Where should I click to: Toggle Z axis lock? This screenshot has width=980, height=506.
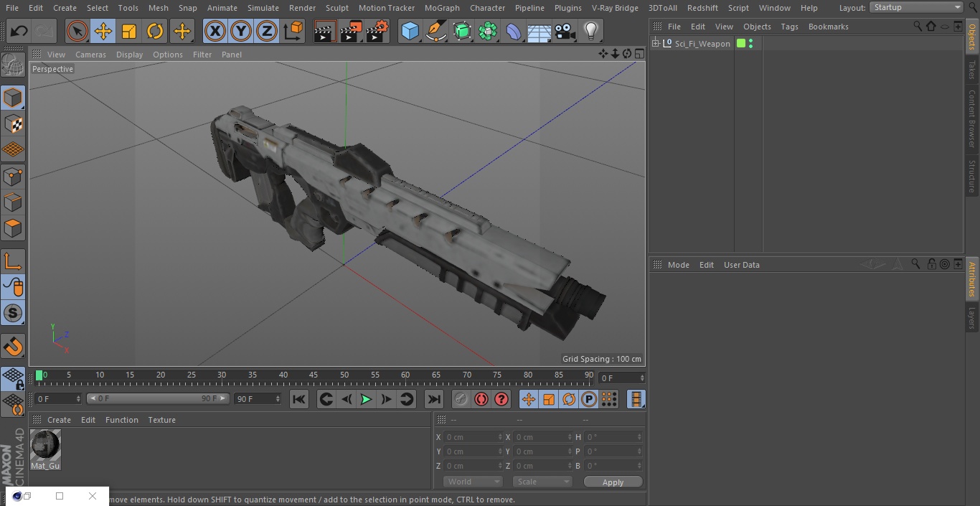coord(267,31)
